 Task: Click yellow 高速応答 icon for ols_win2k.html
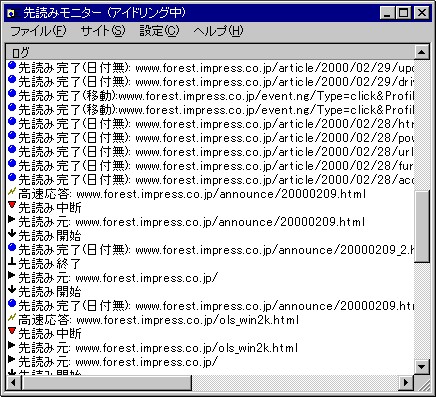point(12,318)
